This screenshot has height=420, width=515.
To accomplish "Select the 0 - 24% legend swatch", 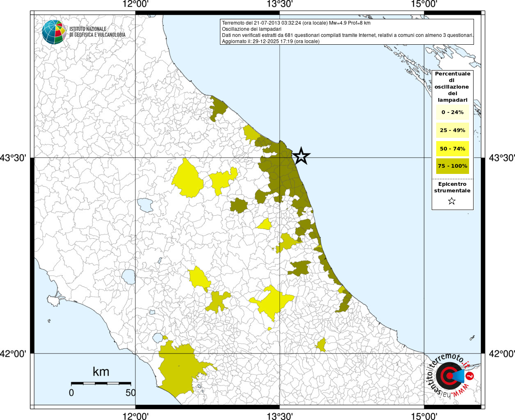I will [453, 112].
